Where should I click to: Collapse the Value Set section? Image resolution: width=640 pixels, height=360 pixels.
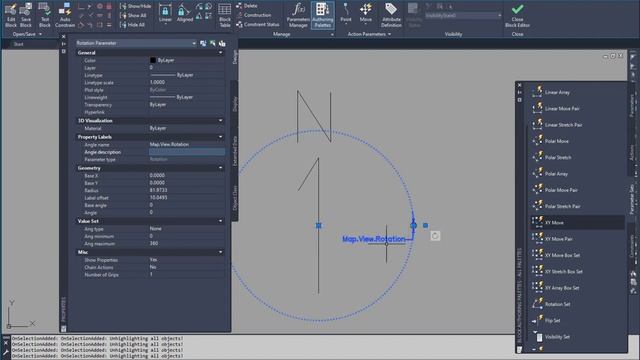click(220, 221)
